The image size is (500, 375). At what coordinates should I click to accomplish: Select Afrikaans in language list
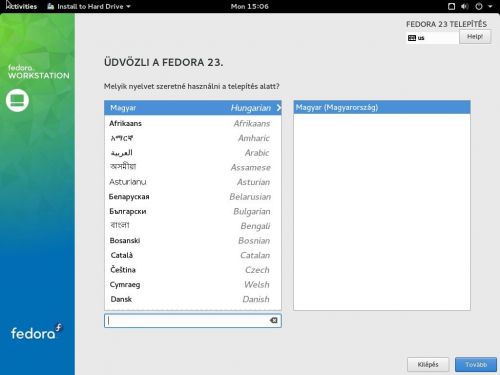tap(193, 123)
